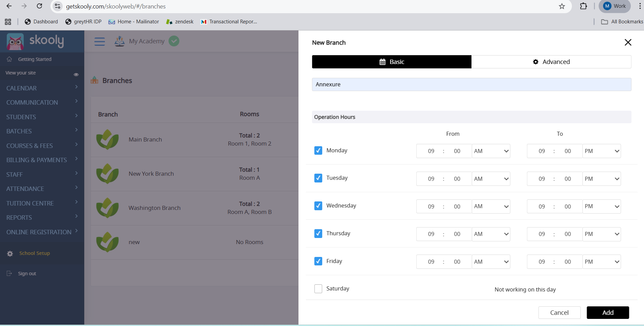The width and height of the screenshot is (644, 326).
Task: Click the Cancel button
Action: (559, 312)
